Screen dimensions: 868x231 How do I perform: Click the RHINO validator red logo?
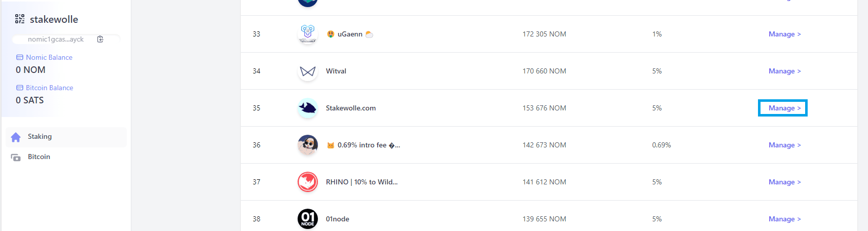pyautogui.click(x=308, y=182)
